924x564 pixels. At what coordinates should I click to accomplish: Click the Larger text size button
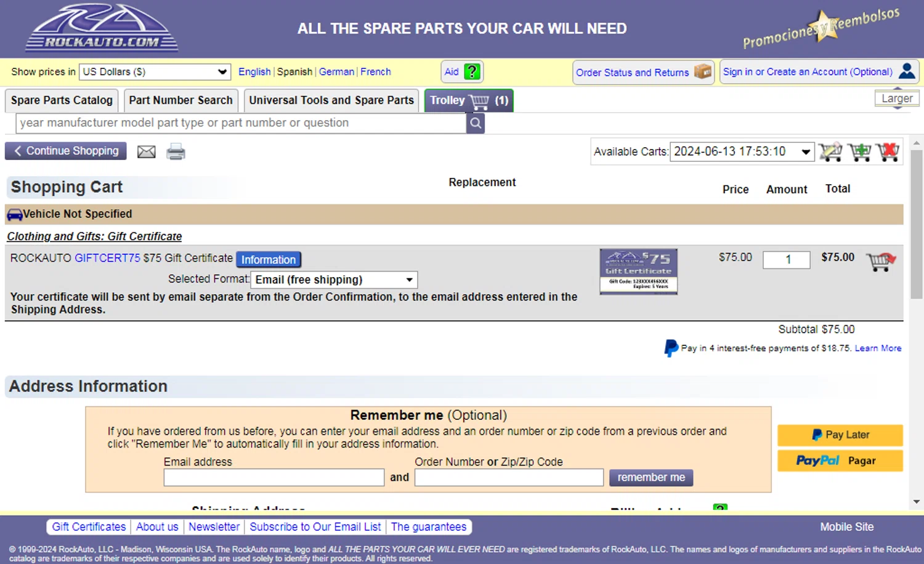point(897,98)
